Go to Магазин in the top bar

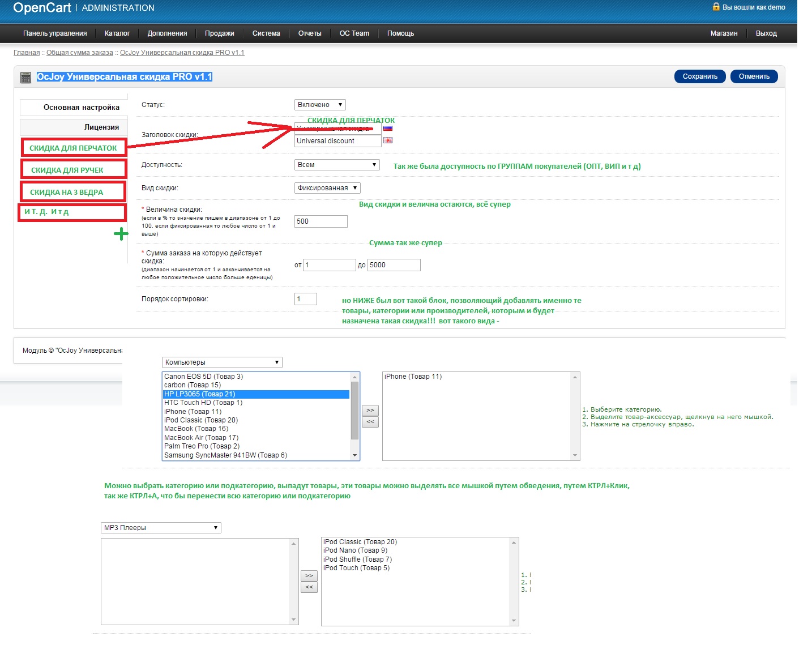pyautogui.click(x=724, y=33)
